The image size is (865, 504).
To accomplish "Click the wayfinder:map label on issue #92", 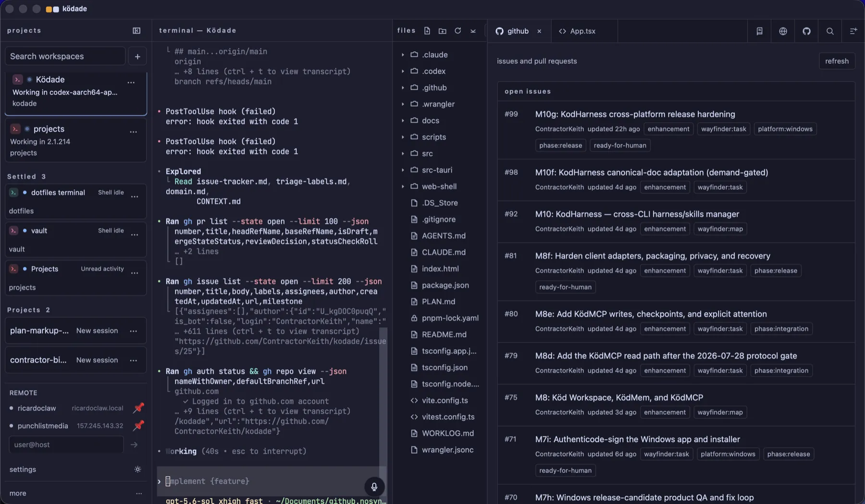I will pyautogui.click(x=720, y=229).
